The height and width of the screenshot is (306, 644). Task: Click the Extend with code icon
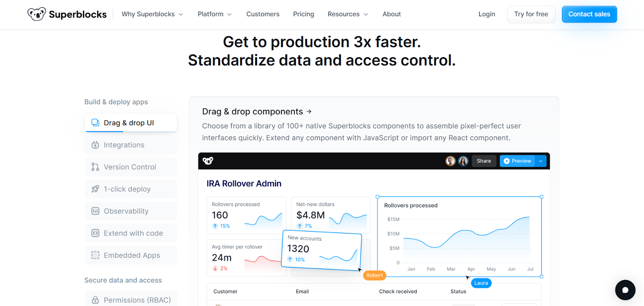click(x=95, y=233)
